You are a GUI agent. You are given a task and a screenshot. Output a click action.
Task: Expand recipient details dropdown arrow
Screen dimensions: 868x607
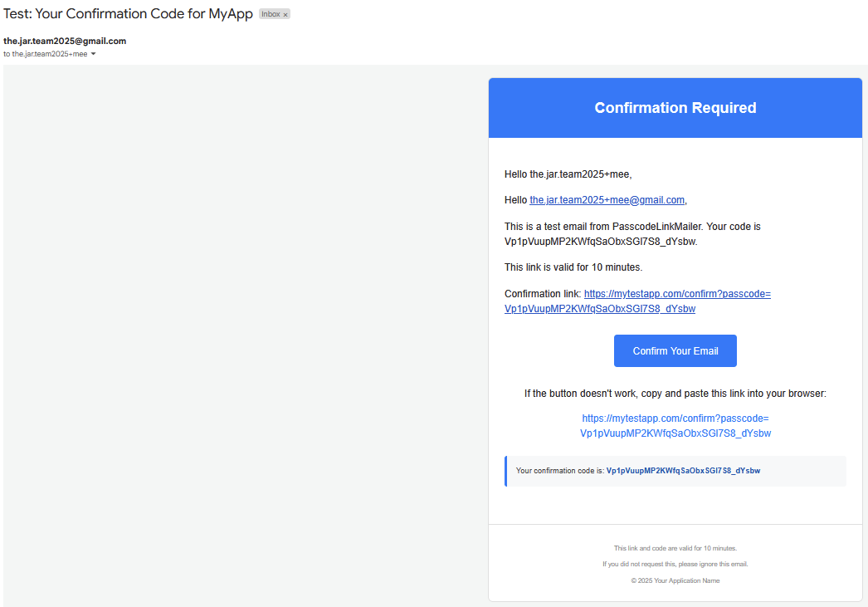(x=93, y=54)
